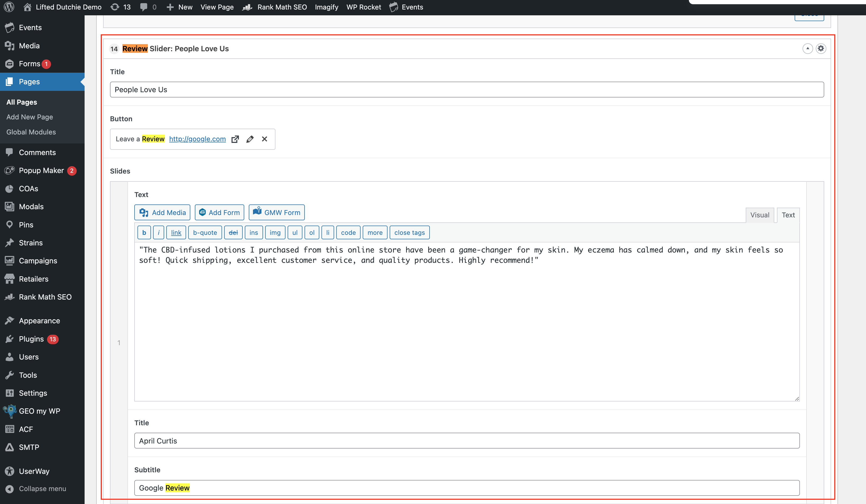866x504 pixels.
Task: Click the WordPress logo in admin bar
Action: 9,7
